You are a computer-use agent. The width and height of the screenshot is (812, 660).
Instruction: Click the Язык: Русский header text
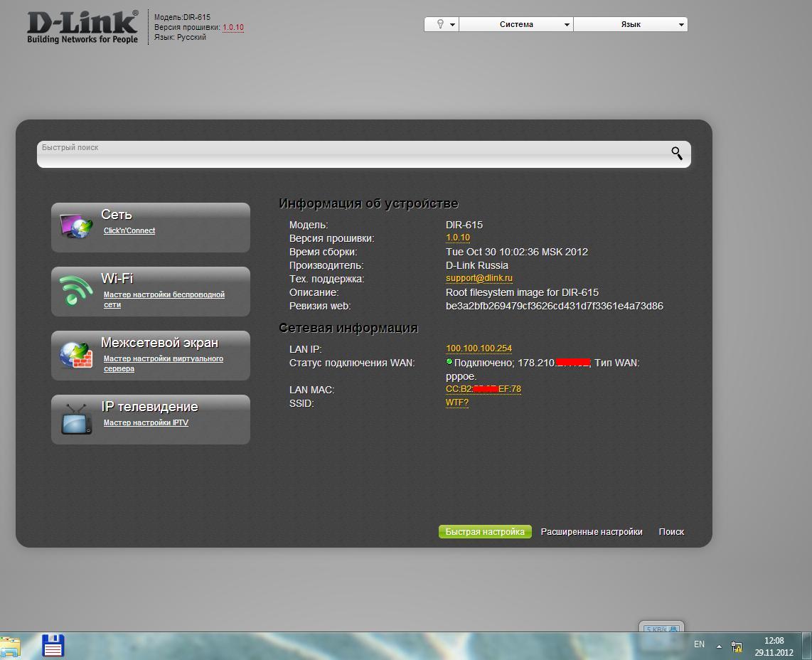180,37
